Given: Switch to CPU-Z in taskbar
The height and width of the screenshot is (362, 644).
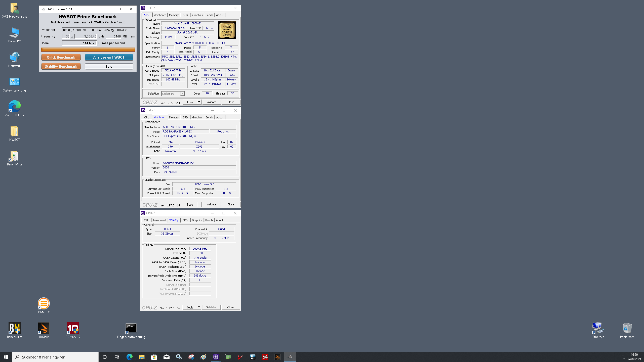Looking at the screenshot, I should pos(216,357).
